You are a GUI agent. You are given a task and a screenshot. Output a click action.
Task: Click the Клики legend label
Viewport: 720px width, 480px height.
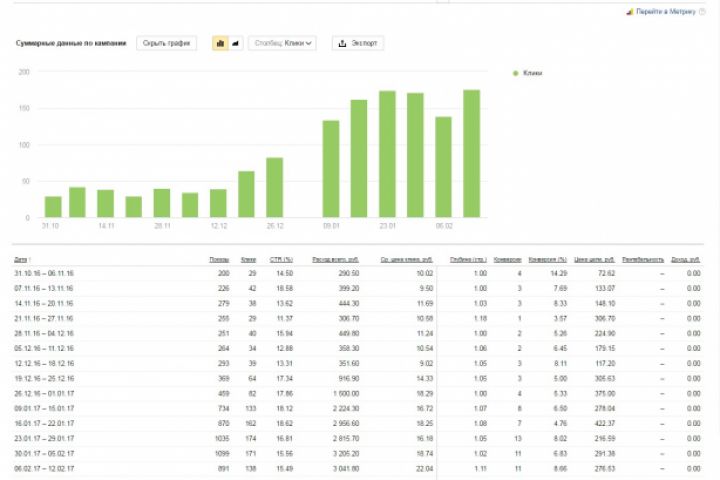pos(532,73)
